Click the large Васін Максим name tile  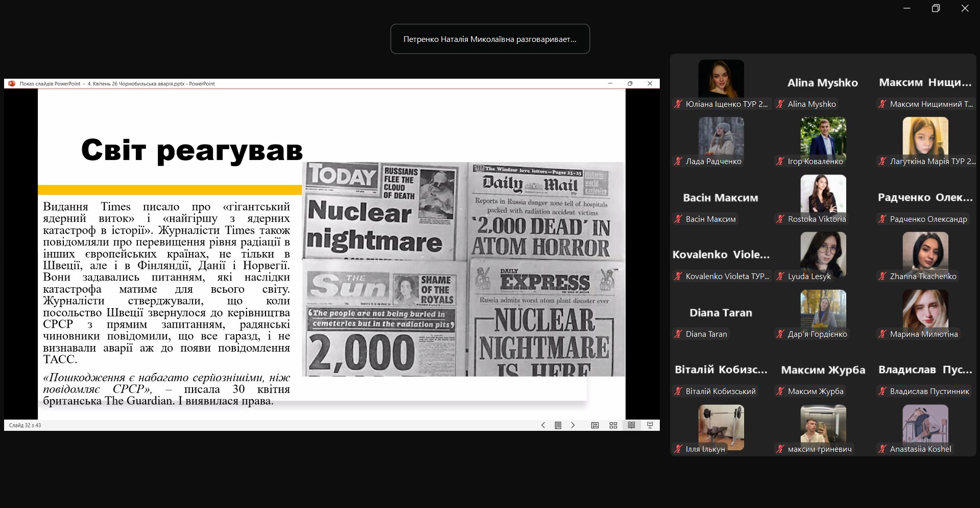point(721,198)
